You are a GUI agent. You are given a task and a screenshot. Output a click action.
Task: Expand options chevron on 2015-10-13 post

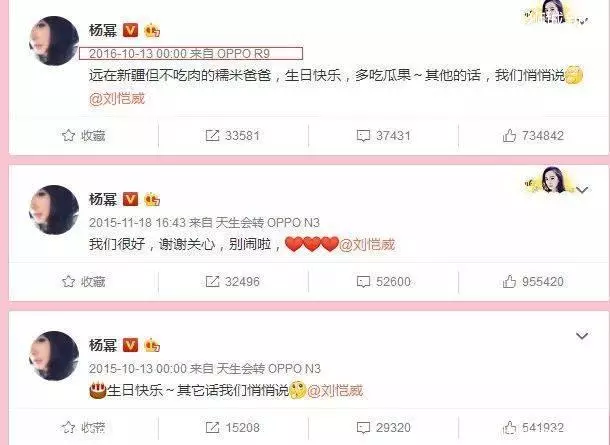point(582,335)
